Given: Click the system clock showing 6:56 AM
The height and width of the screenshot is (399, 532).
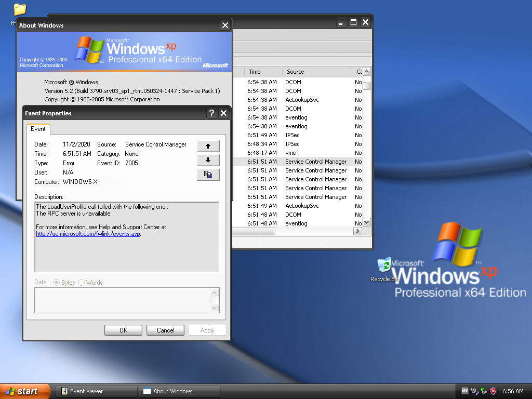Looking at the screenshot, I should 513,391.
